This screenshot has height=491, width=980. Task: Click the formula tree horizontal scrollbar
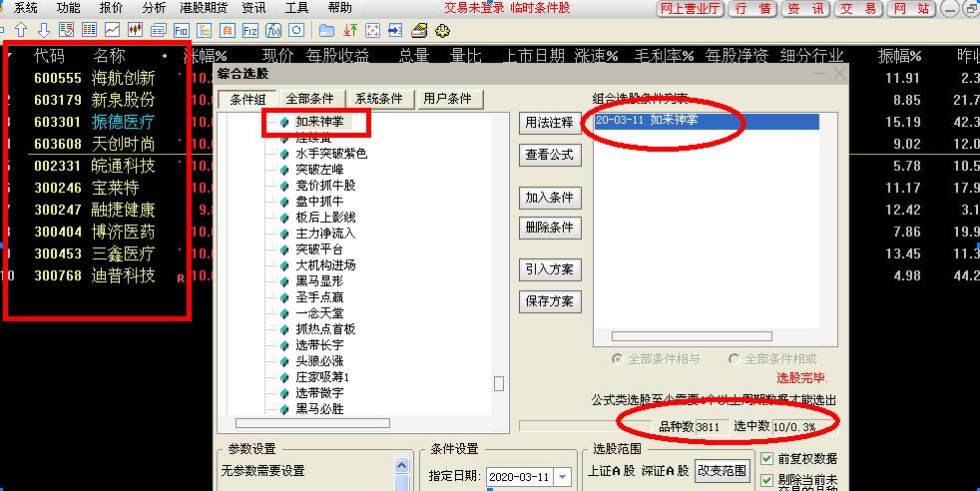(312, 423)
